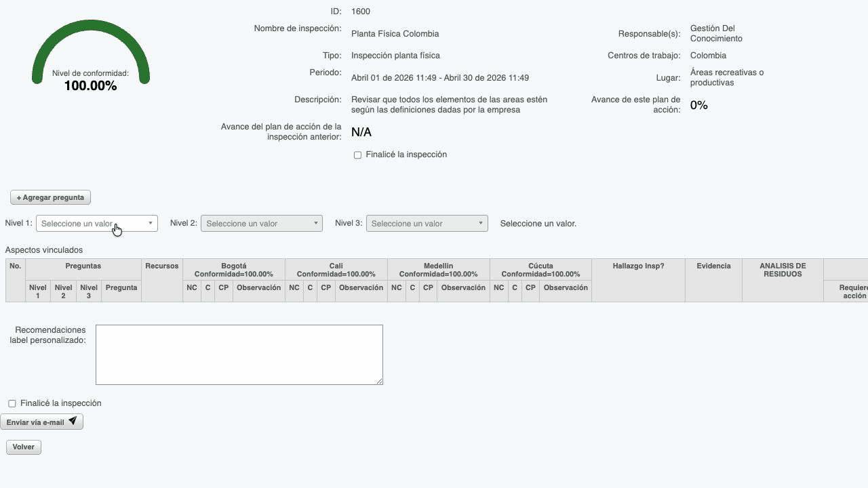The image size is (868, 488).
Task: Click the Requiere acción column header
Action: pos(856,291)
